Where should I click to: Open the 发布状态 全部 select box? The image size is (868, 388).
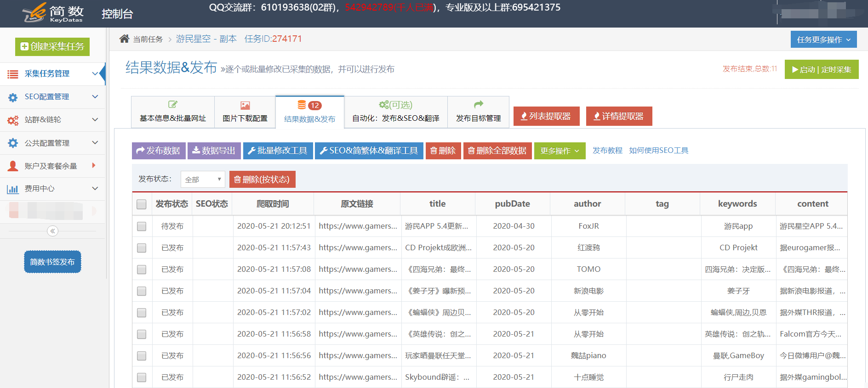click(x=203, y=180)
